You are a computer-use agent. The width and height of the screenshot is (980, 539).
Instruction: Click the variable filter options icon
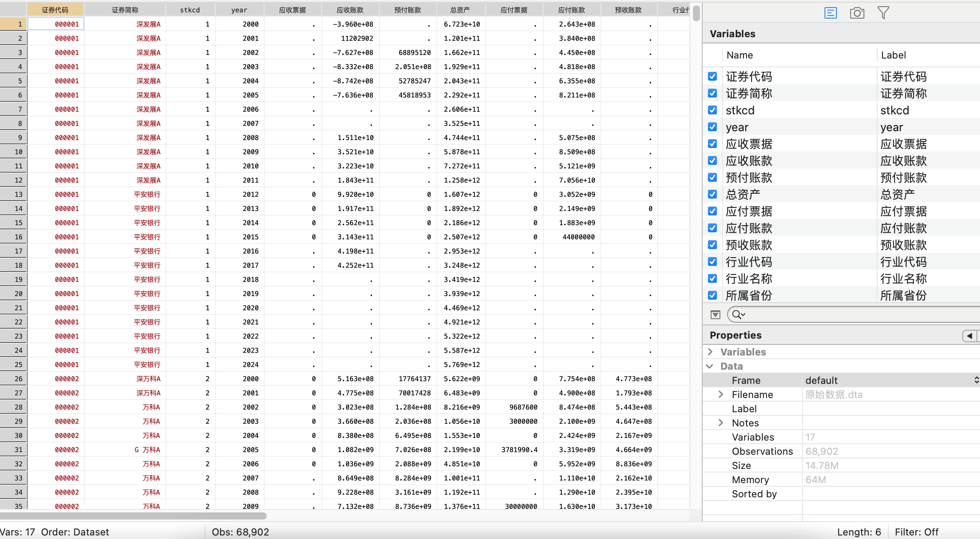point(715,315)
